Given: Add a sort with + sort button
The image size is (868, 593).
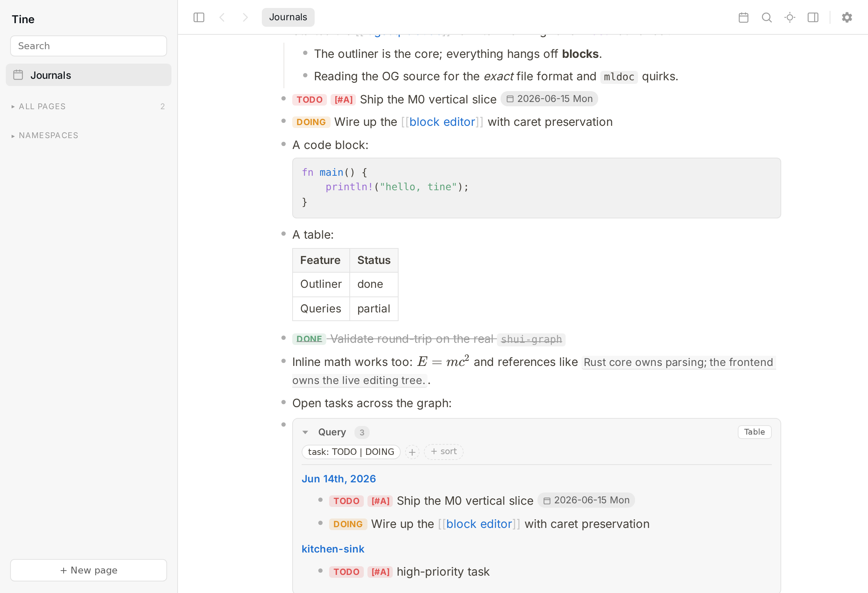Looking at the screenshot, I should (x=443, y=452).
